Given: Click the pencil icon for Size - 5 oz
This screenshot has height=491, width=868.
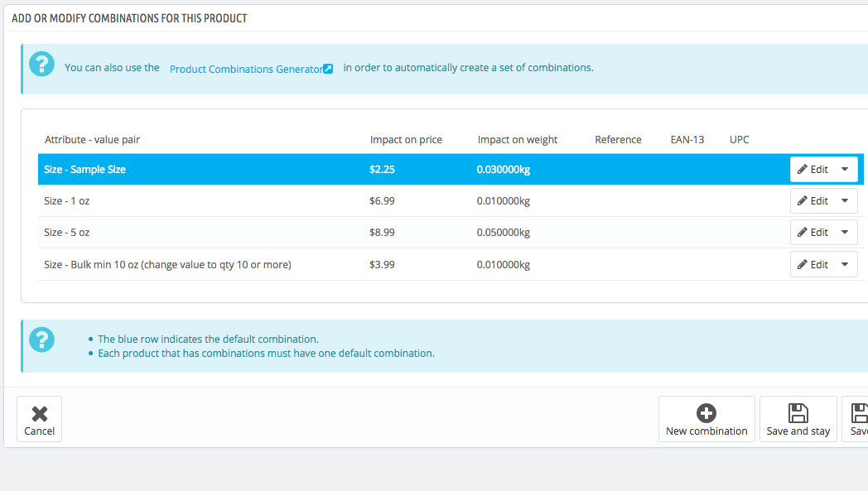Looking at the screenshot, I should tap(802, 233).
